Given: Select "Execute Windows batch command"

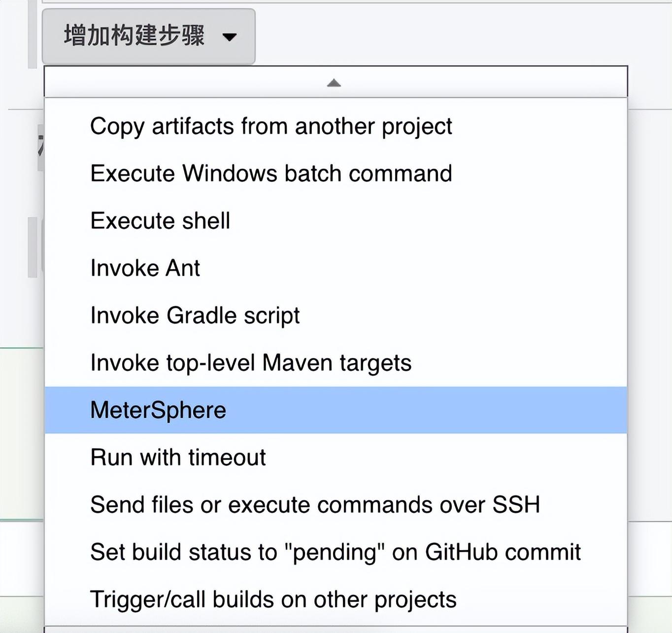Looking at the screenshot, I should (270, 173).
